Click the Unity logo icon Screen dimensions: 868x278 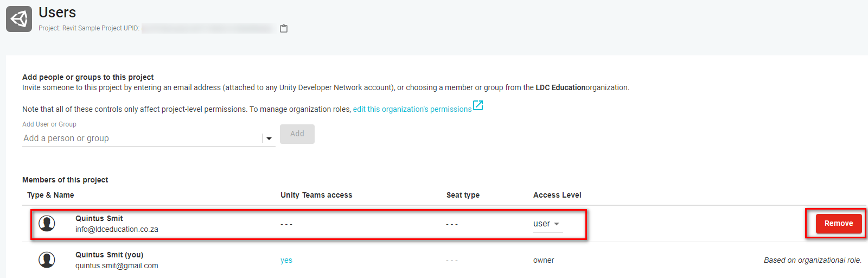[x=19, y=19]
